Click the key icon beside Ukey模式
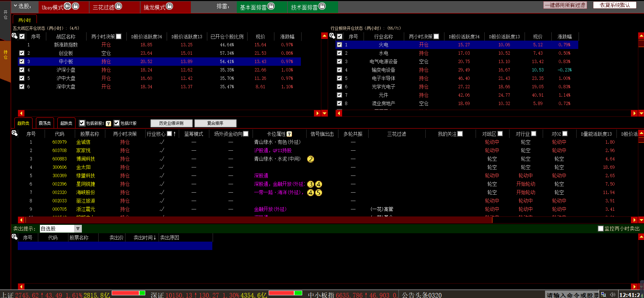The width and height of the screenshot is (644, 298). (67, 6)
